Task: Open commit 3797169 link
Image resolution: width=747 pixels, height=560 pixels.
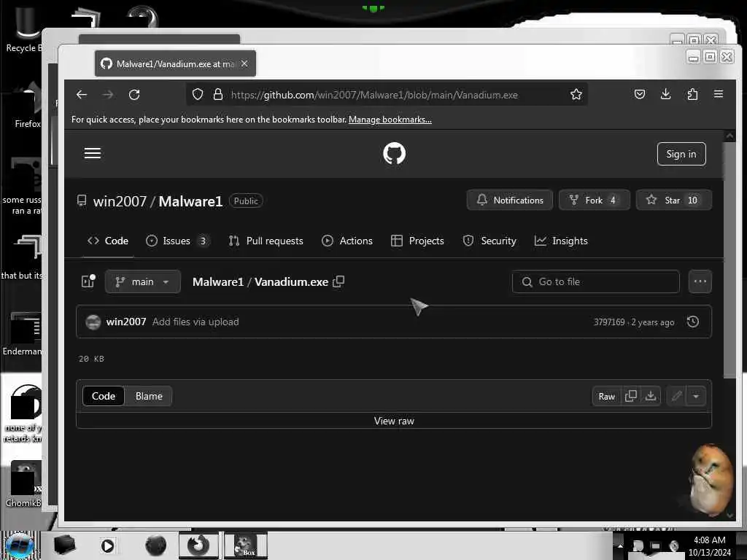Action: click(609, 322)
